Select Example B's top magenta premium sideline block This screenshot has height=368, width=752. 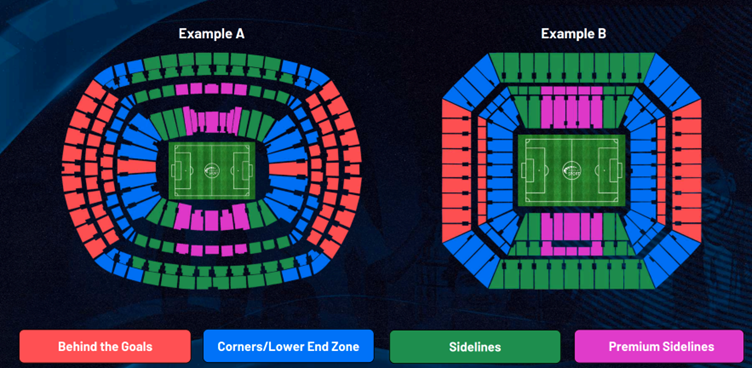coord(571,108)
